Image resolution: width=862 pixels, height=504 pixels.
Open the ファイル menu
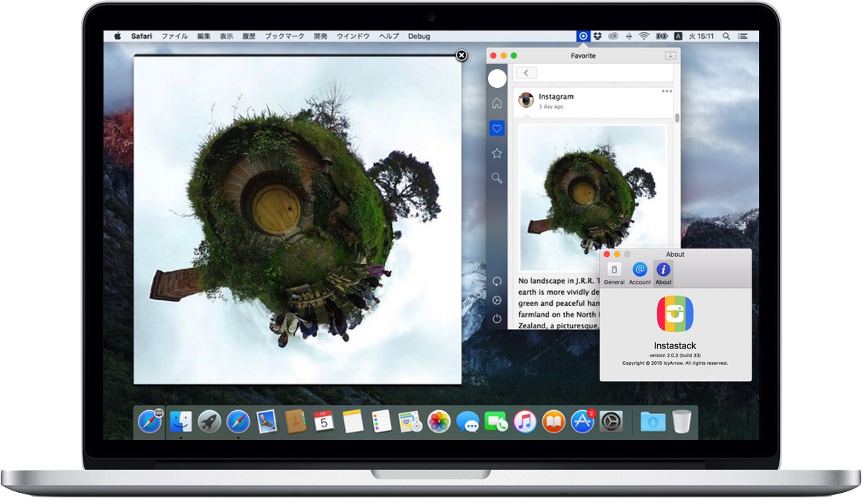[x=174, y=36]
